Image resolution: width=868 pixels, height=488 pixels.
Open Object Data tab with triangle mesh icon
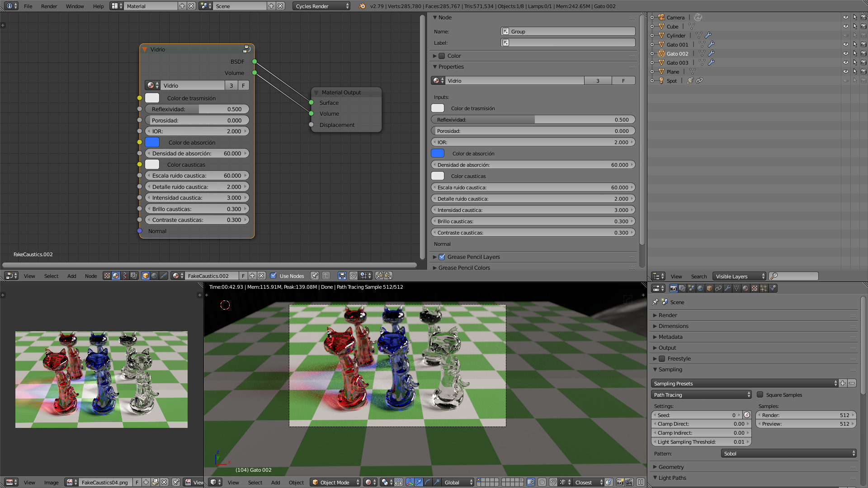736,288
